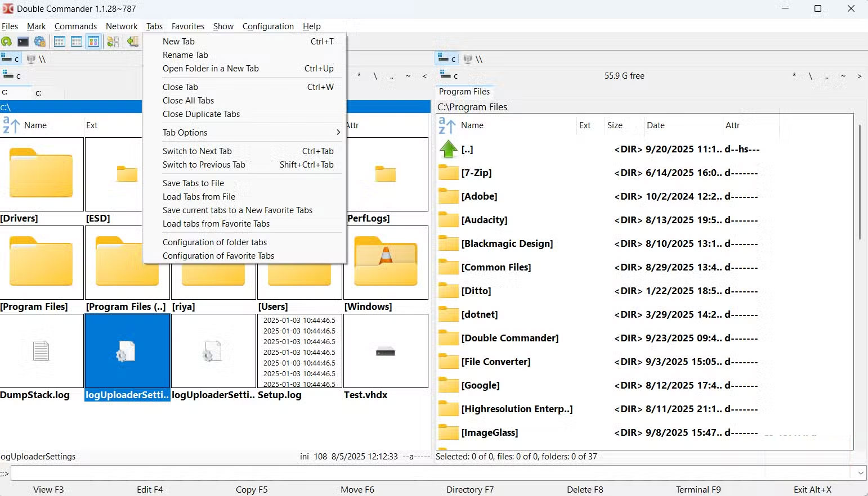Screen dimensions: 868x496
Task: Click the up-arrow parent directory icon
Action: pos(448,149)
